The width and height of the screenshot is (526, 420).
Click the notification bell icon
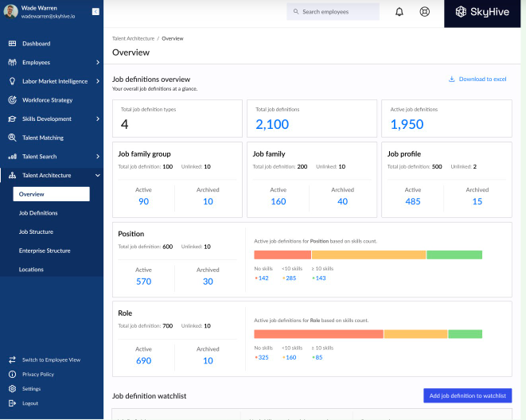click(x=399, y=12)
